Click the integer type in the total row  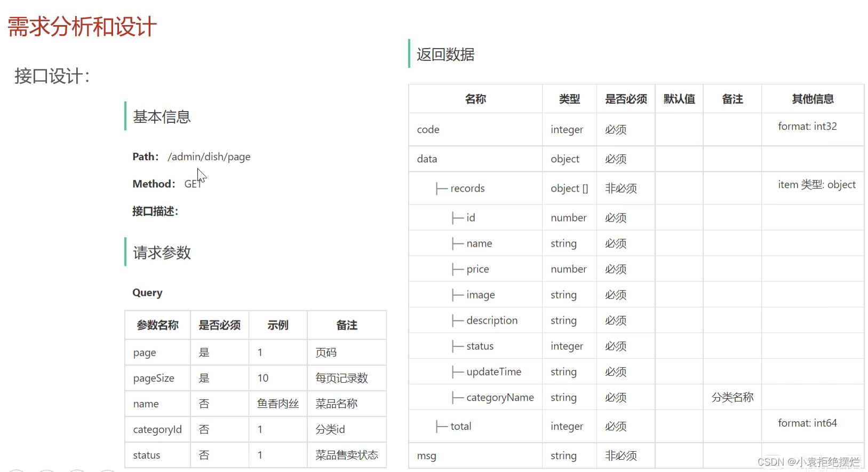(567, 426)
